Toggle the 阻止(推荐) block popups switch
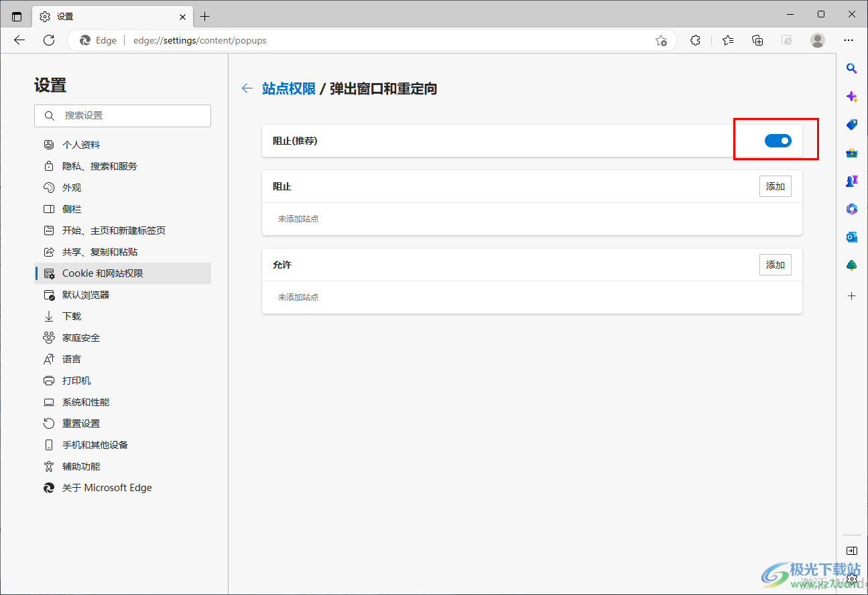 (778, 141)
